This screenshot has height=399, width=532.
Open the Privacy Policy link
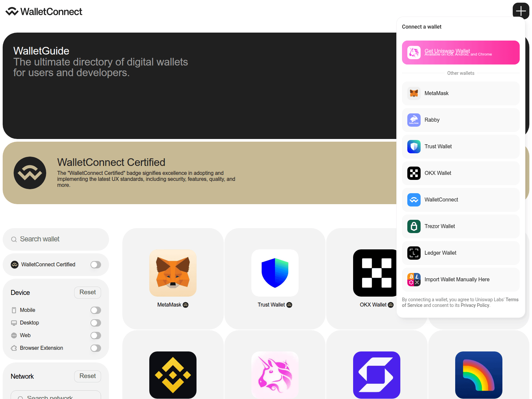[x=475, y=306]
